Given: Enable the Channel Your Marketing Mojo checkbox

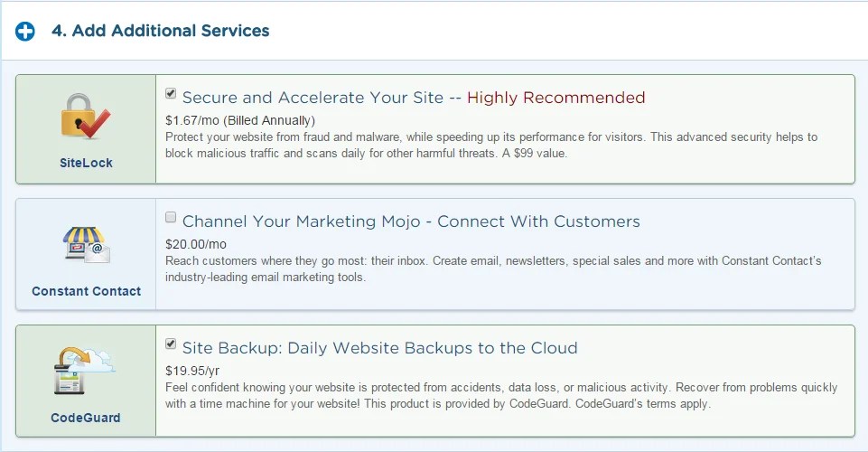Looking at the screenshot, I should pyautogui.click(x=171, y=217).
